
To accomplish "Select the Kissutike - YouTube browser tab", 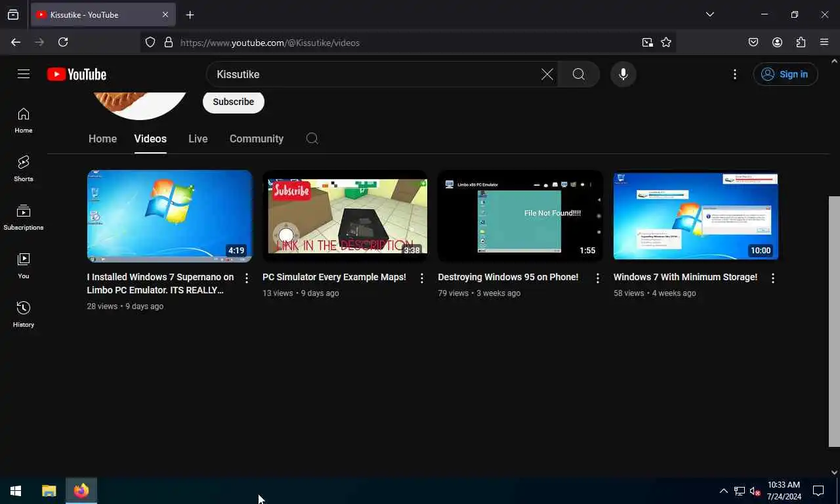I will click(102, 14).
